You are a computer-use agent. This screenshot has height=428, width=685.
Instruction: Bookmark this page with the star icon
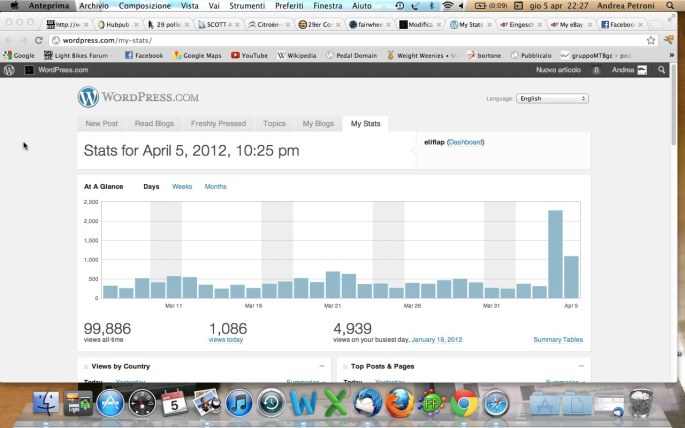(651, 40)
